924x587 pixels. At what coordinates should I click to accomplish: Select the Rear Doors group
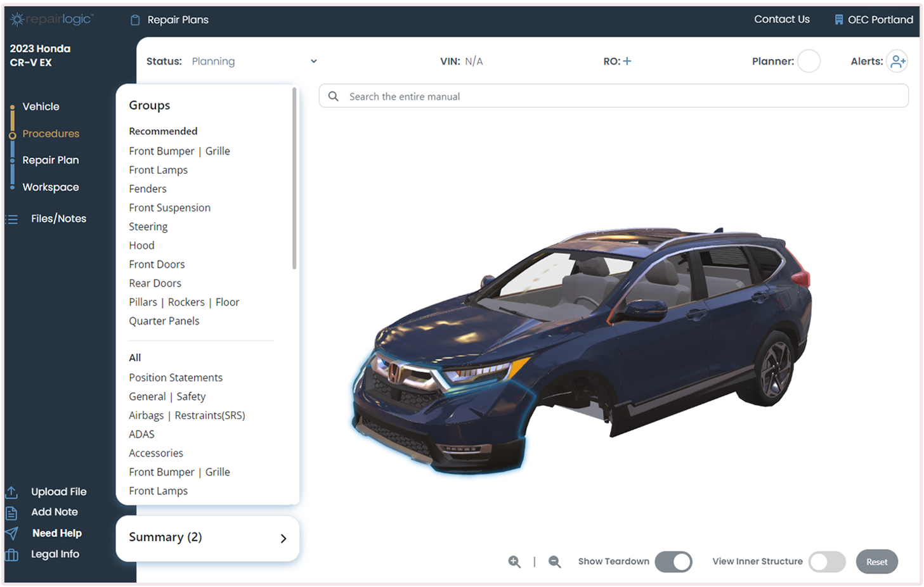pos(155,283)
